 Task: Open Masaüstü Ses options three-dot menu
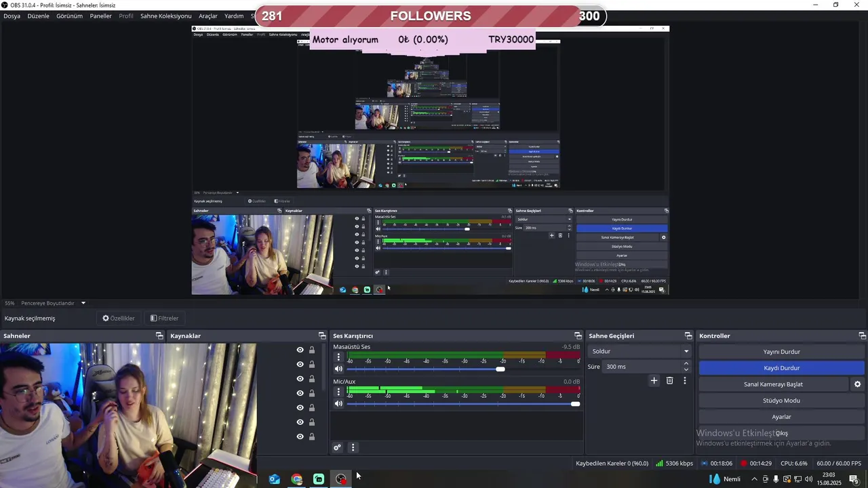click(338, 357)
